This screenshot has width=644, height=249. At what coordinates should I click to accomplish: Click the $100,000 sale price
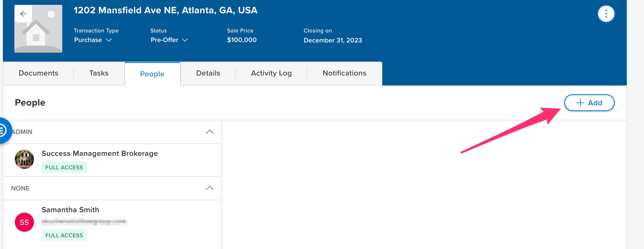[241, 40]
